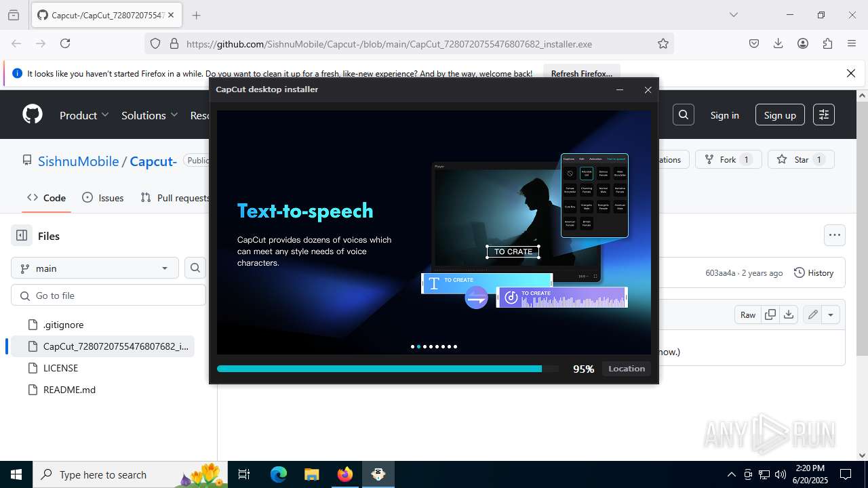Image resolution: width=868 pixels, height=488 pixels.
Task: Click the GitHub logo icon
Action: pyautogui.click(x=33, y=115)
